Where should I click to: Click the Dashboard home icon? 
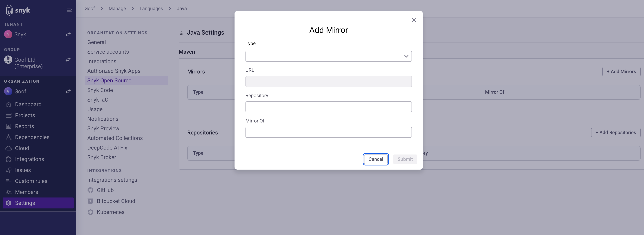pyautogui.click(x=9, y=104)
